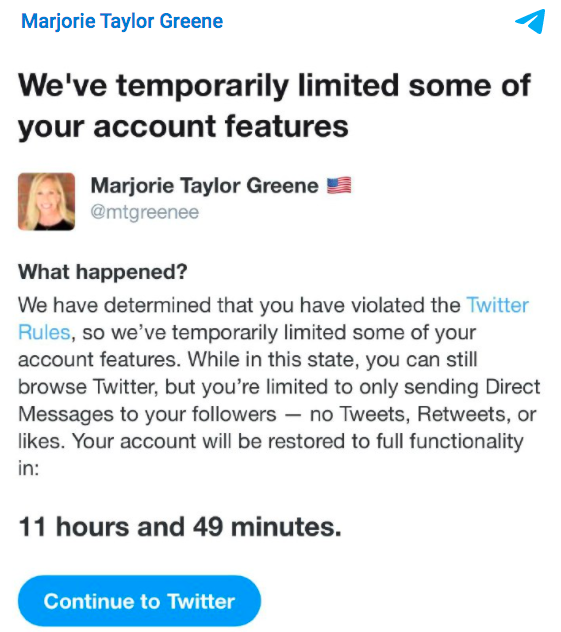
Task: Open the blue Marjorie Taylor Greene channel title
Action: coord(122,21)
